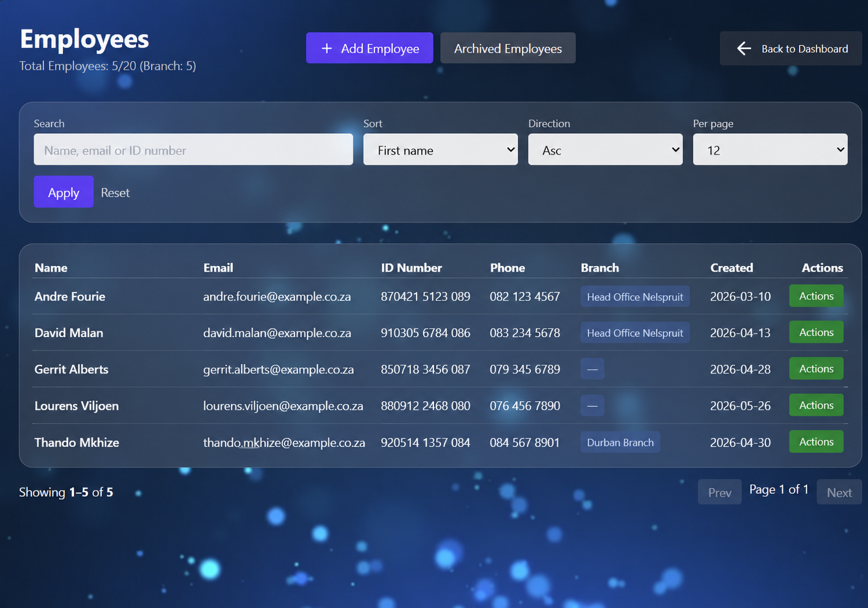Click ID number 880912 2468 080

point(425,406)
